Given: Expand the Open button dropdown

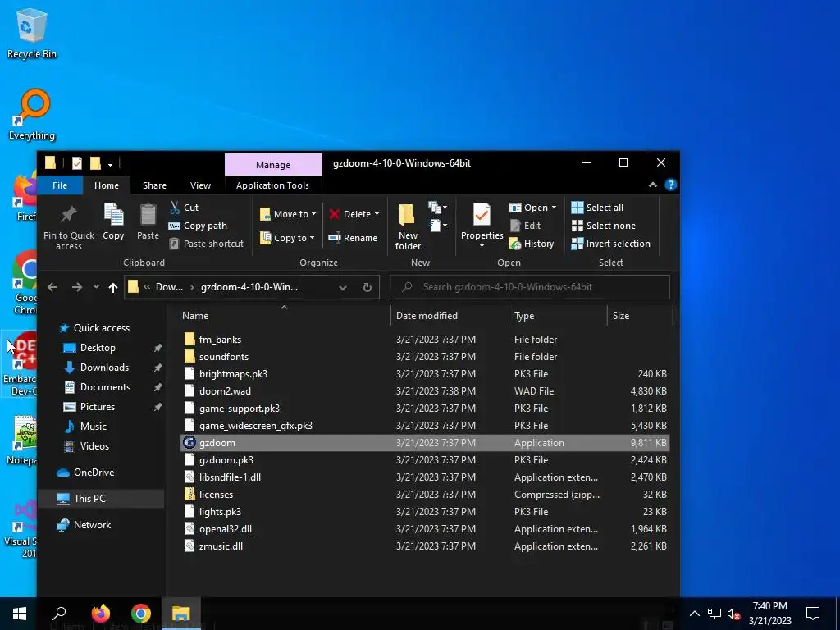Looking at the screenshot, I should pyautogui.click(x=554, y=208).
